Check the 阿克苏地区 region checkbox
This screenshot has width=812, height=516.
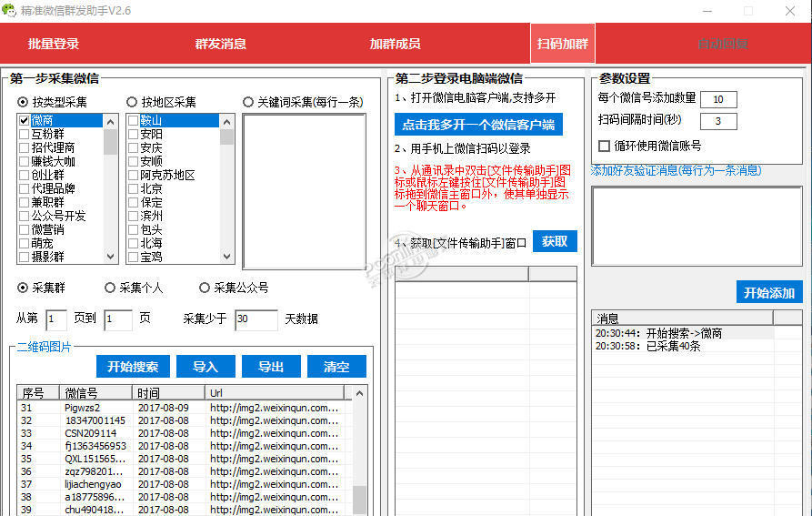tap(133, 175)
